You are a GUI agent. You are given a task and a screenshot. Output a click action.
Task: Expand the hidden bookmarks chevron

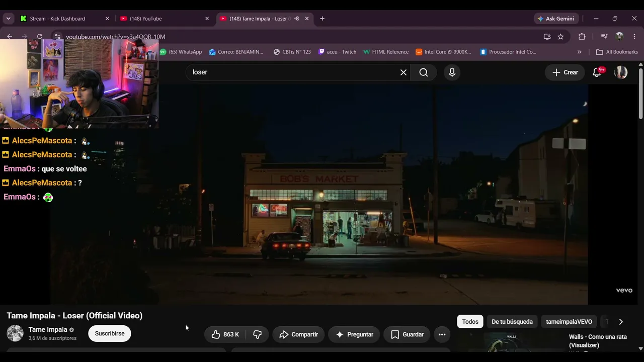pyautogui.click(x=579, y=52)
